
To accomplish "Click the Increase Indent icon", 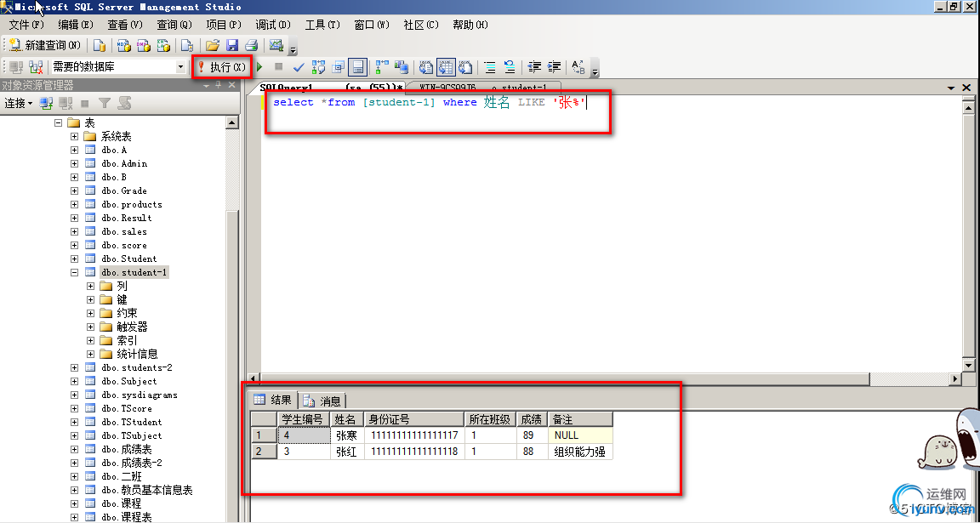I will coord(554,66).
